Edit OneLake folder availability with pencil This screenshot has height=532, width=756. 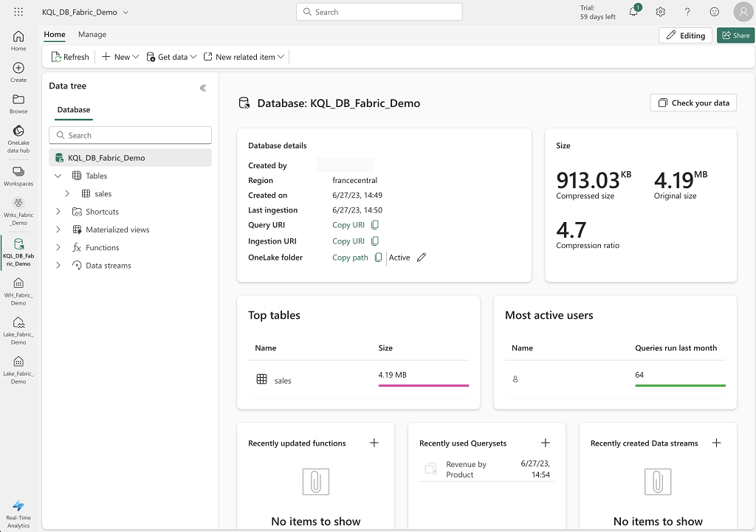point(422,258)
